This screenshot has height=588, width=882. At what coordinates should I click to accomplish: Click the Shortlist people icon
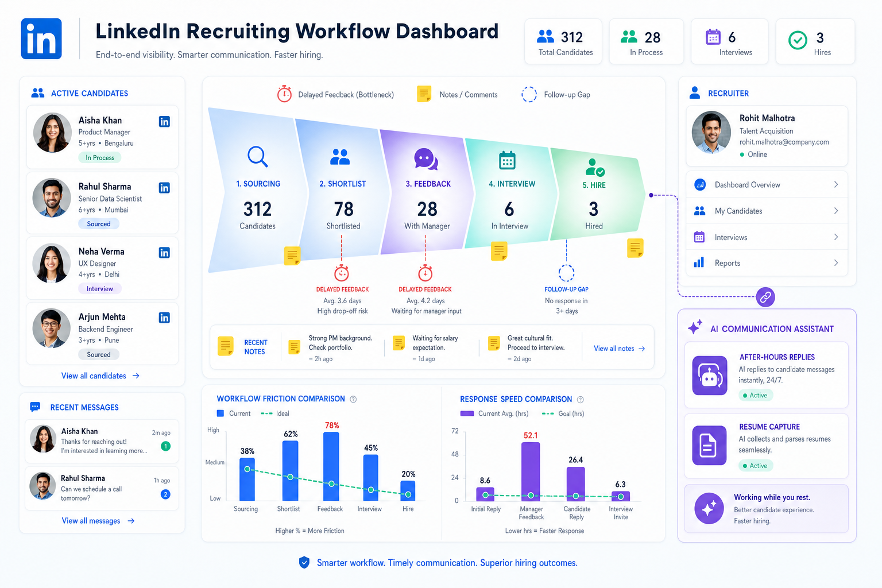coord(340,157)
